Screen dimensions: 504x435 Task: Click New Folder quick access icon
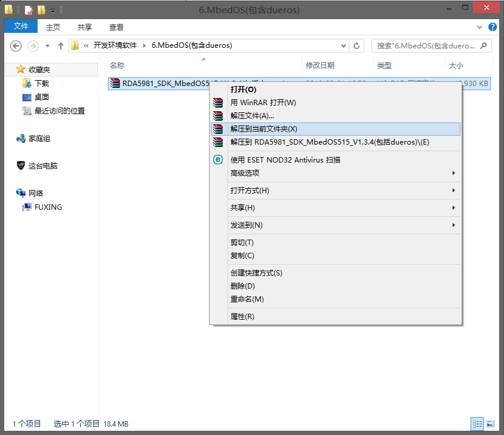point(41,10)
